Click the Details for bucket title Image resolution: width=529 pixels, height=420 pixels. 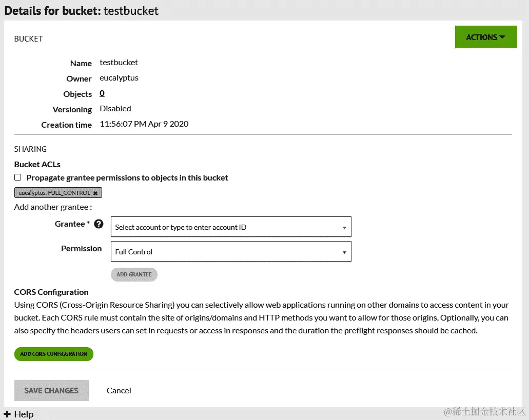point(81,11)
